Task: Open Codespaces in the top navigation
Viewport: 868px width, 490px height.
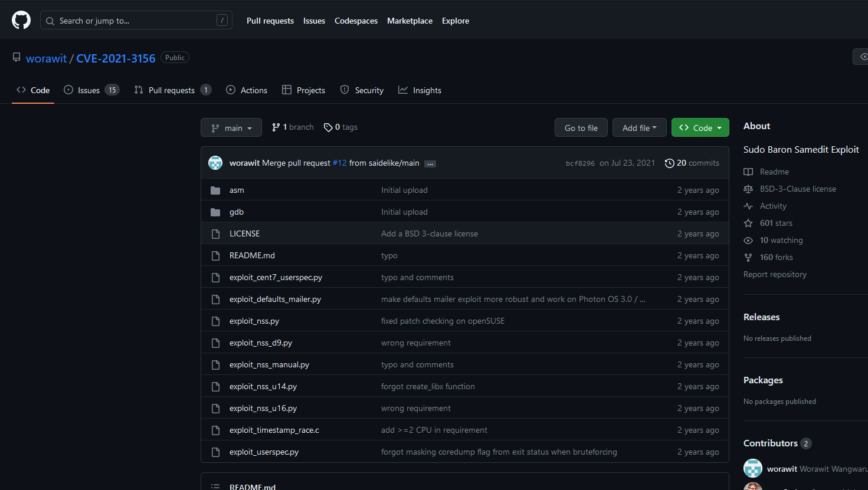Action: [356, 21]
